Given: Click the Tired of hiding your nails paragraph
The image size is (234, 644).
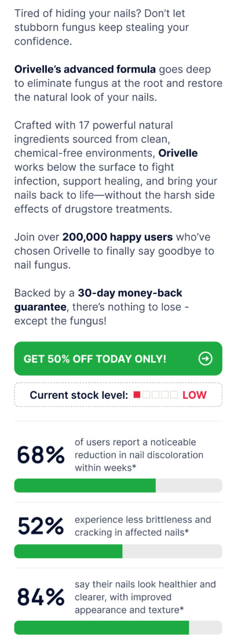Looking at the screenshot, I should pyautogui.click(x=101, y=27).
